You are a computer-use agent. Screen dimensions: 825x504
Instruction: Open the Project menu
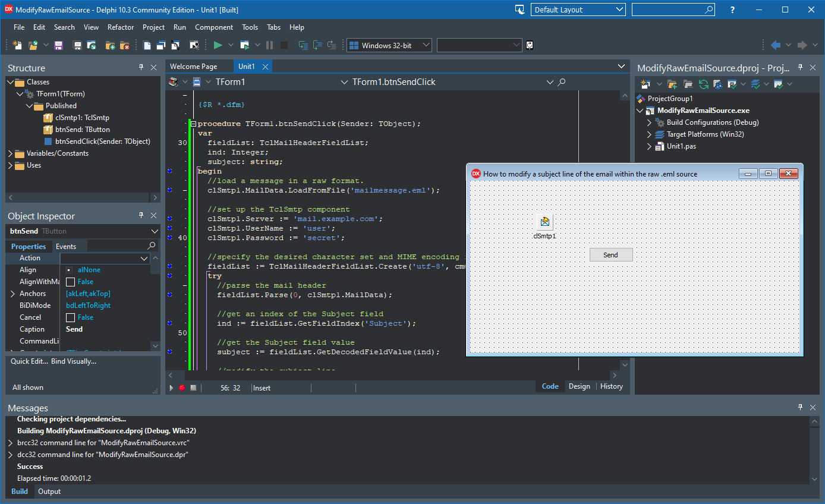(153, 27)
